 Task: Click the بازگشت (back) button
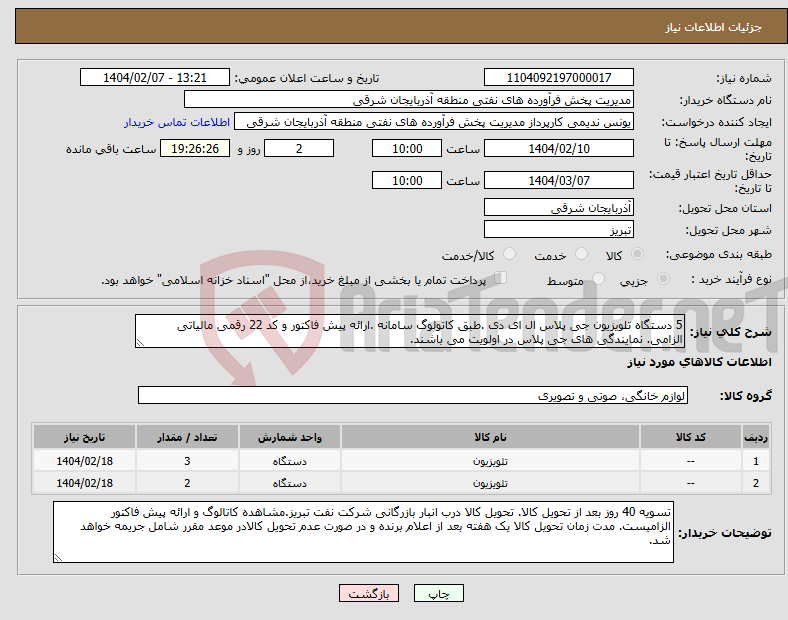(369, 593)
